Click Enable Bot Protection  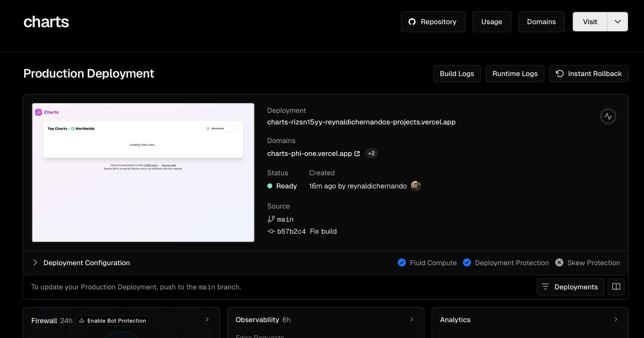coord(112,321)
